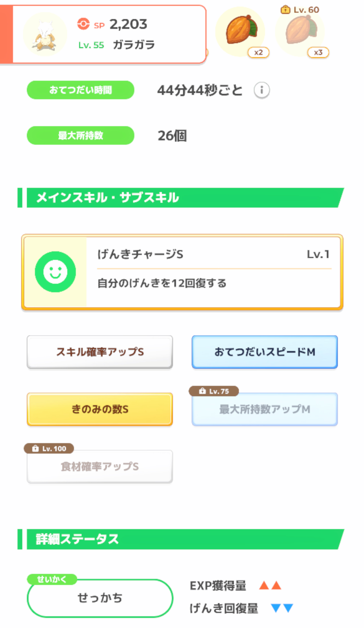Tap the Lv. 60 locked berry icon
Viewport: 364px width, 628px height.
coord(300,31)
